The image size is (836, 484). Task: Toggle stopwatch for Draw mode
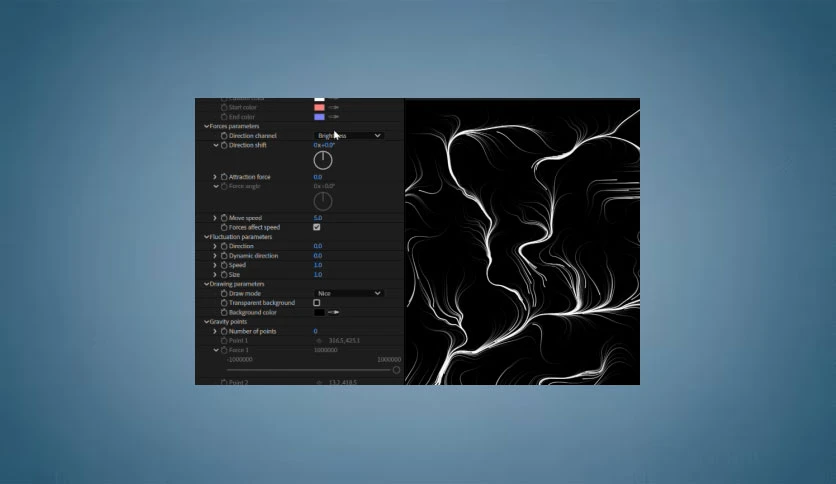(x=224, y=294)
